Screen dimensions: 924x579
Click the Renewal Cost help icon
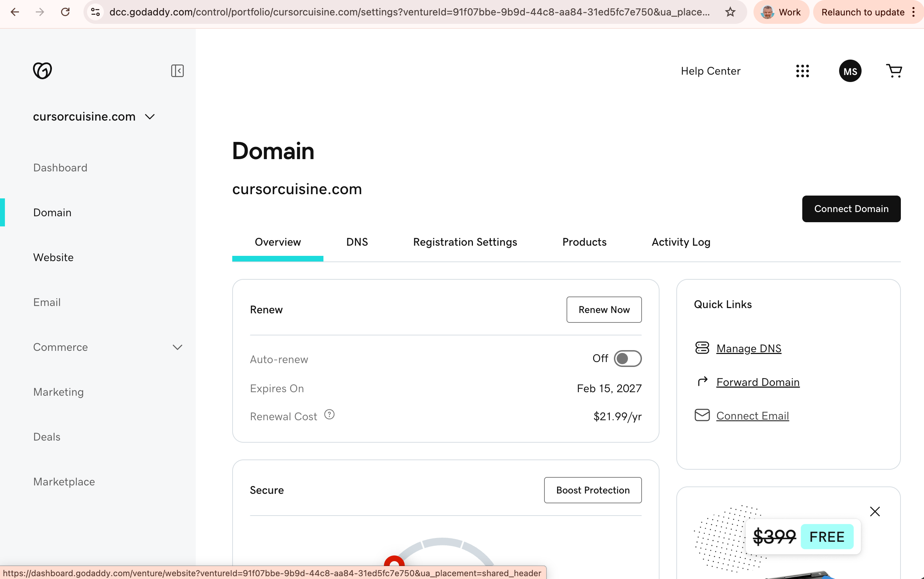click(x=329, y=415)
